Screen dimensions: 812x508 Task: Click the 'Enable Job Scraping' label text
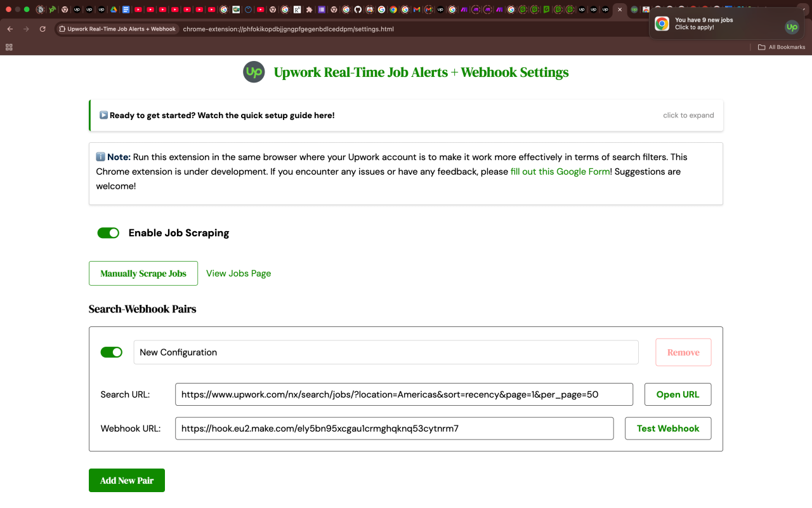click(179, 233)
